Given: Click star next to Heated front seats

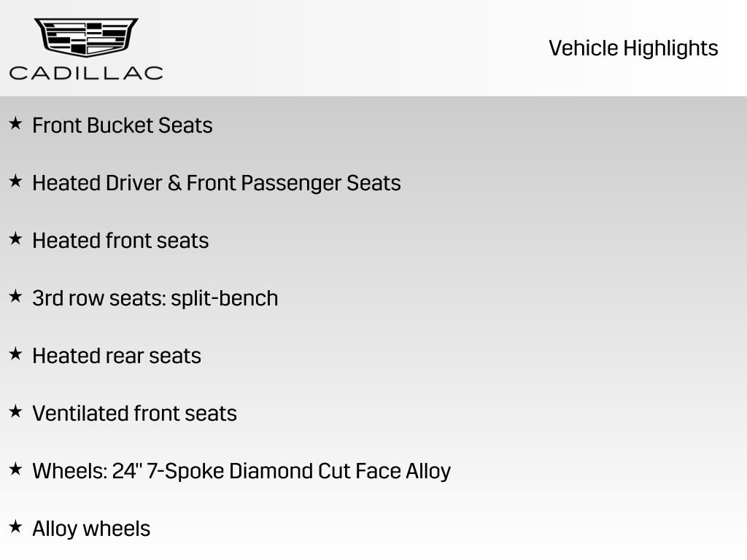Looking at the screenshot, I should (x=15, y=239).
